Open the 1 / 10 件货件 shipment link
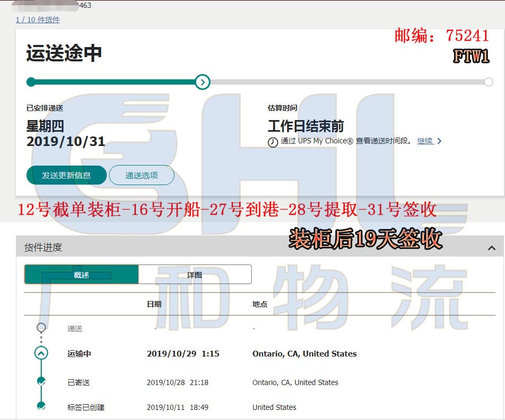505x420 pixels. [x=38, y=20]
